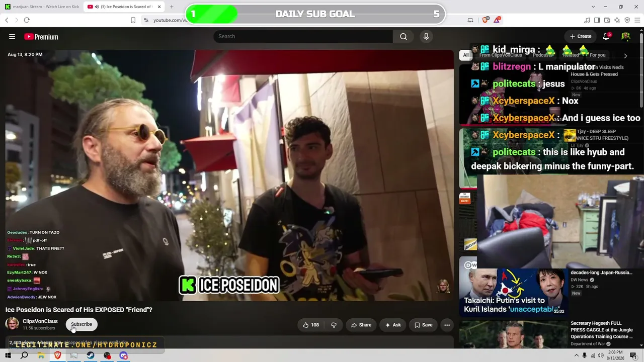The height and width of the screenshot is (362, 644).
Task: Click the YouTube search magnifier button
Action: click(404, 36)
